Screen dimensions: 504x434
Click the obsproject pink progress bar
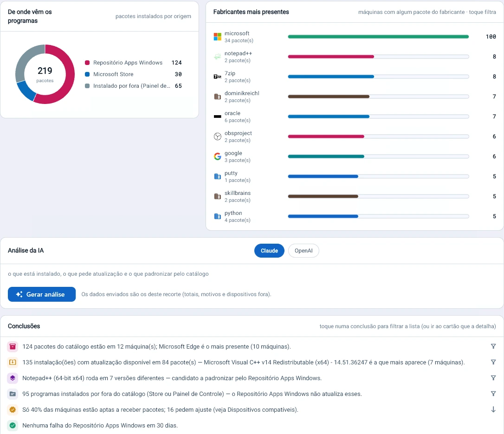point(326,136)
